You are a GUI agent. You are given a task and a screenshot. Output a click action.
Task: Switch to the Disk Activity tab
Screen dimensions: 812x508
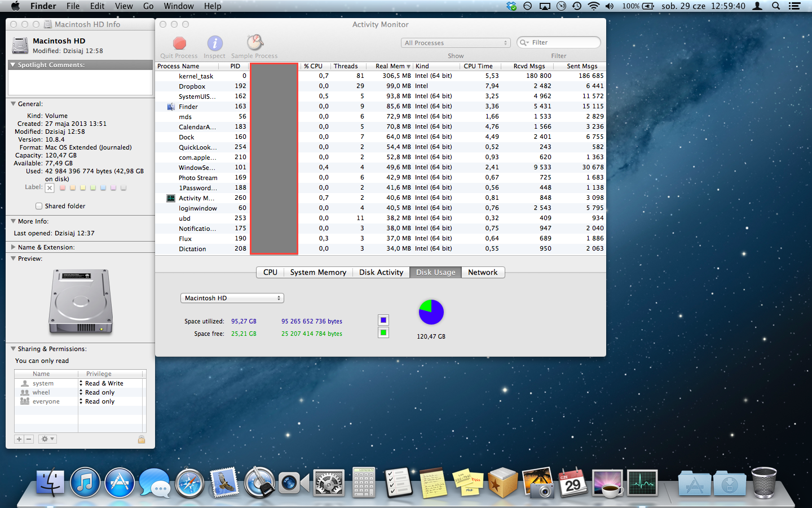(381, 272)
